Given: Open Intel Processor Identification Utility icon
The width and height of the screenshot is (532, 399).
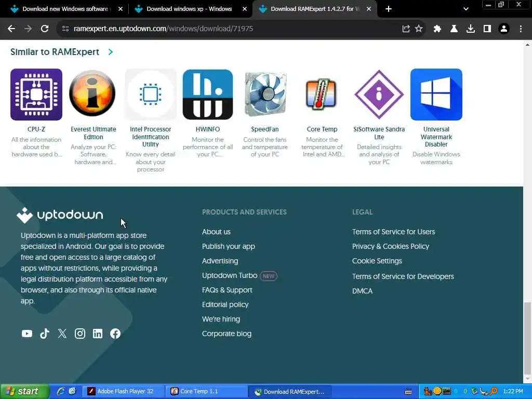Looking at the screenshot, I should click(x=151, y=95).
